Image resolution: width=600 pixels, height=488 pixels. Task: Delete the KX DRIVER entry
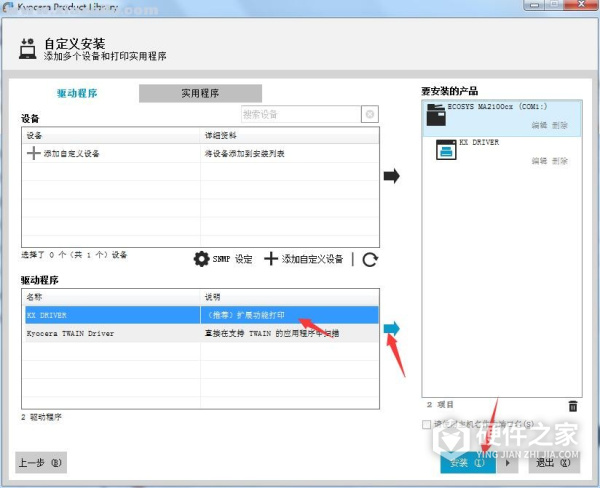click(559, 161)
